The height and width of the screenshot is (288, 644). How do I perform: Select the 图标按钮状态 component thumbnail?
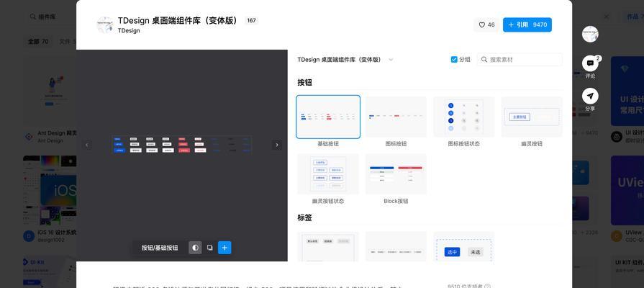pyautogui.click(x=463, y=117)
